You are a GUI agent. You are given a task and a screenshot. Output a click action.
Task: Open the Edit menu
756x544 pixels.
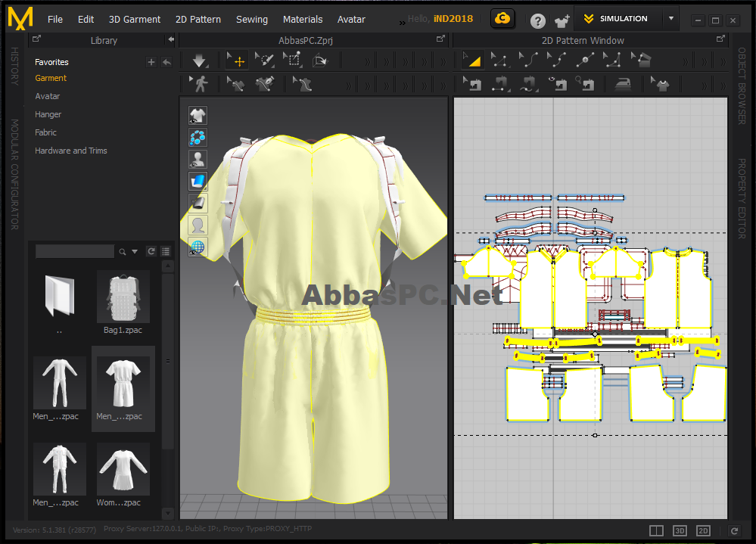tap(86, 19)
